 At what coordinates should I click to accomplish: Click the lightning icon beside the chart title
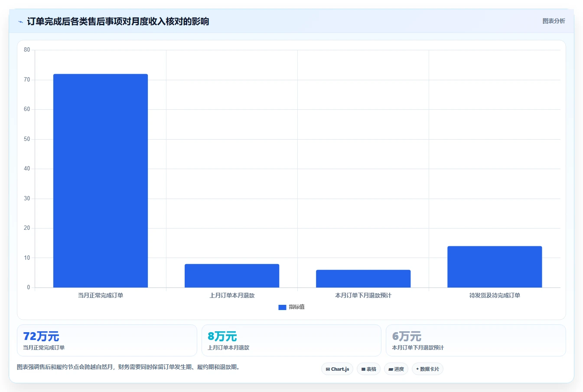[20, 22]
